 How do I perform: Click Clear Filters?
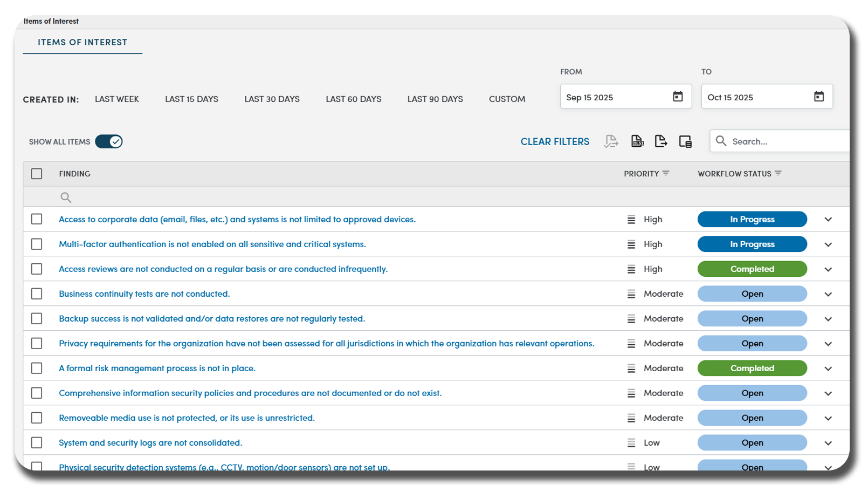coord(555,141)
